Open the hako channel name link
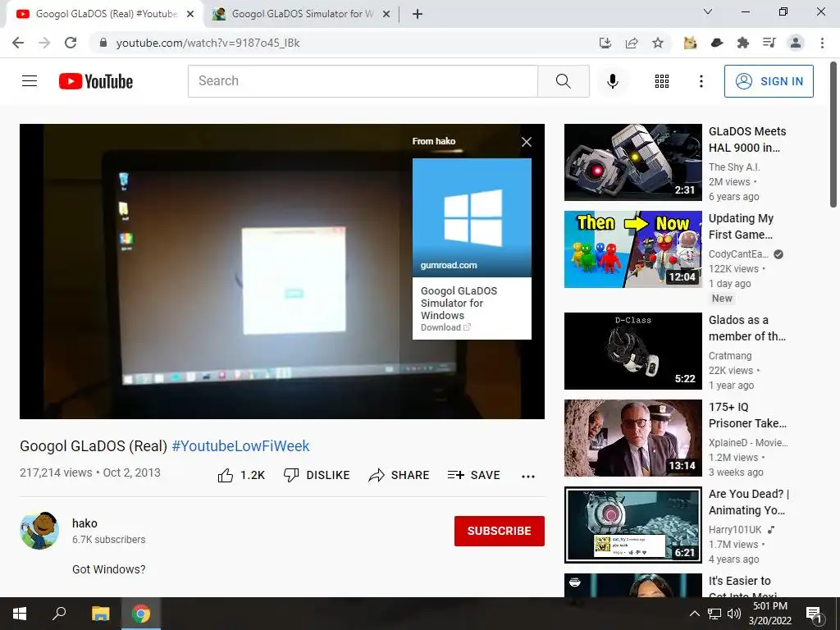This screenshot has height=630, width=840. click(x=84, y=523)
